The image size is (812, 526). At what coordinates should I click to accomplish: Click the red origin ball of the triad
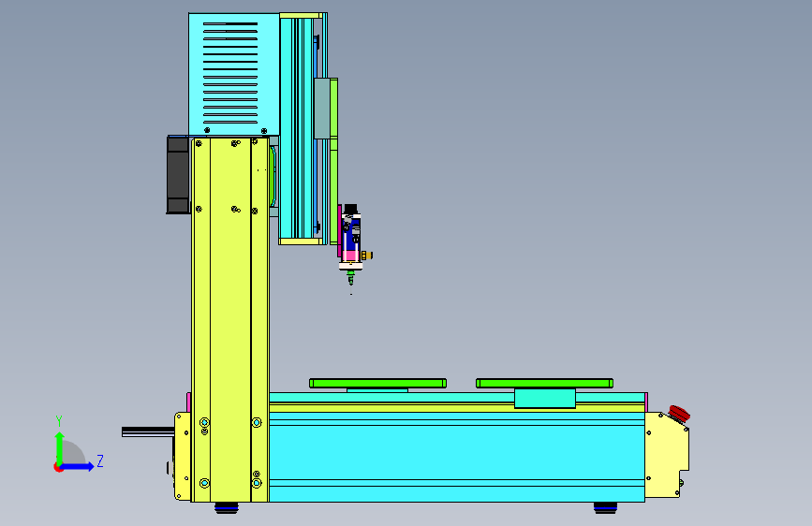tap(58, 467)
